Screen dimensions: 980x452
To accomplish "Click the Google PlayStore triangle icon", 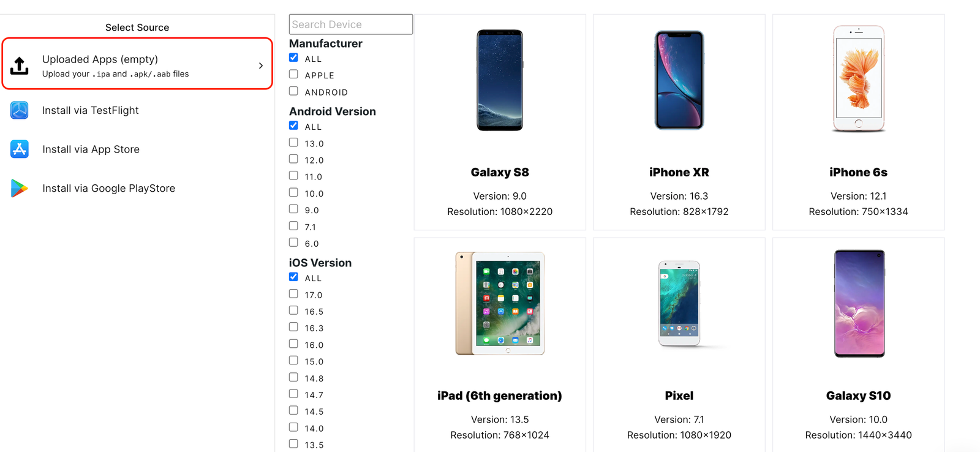I will pos(19,188).
